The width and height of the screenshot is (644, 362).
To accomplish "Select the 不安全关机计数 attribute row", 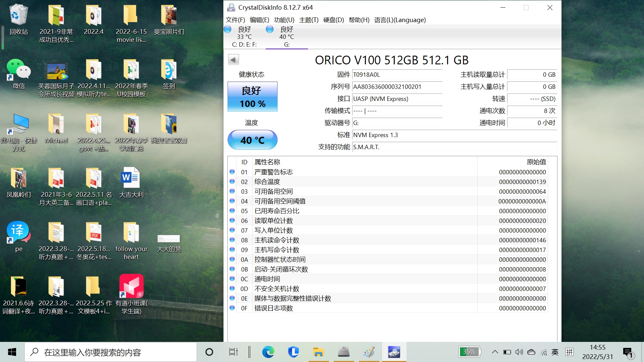I will (388, 289).
